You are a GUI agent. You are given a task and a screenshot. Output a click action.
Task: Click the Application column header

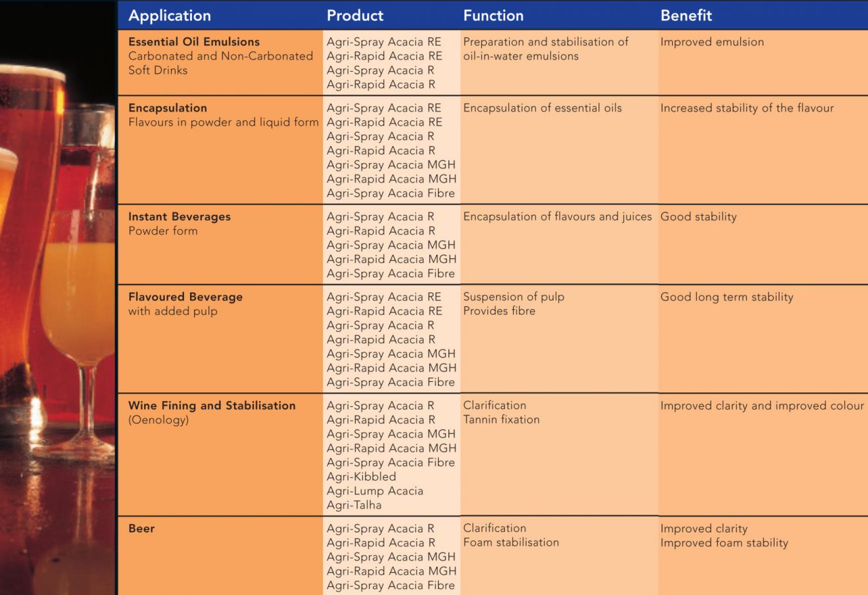[170, 16]
